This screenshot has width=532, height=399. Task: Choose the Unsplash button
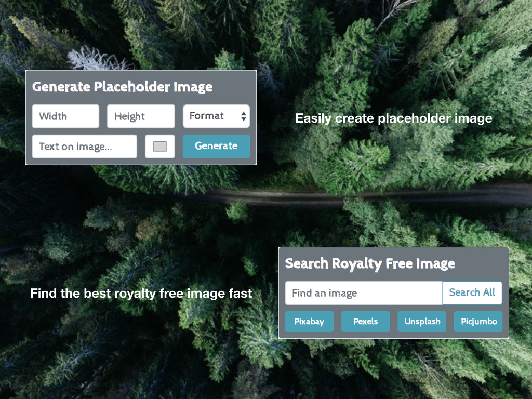pyautogui.click(x=422, y=322)
